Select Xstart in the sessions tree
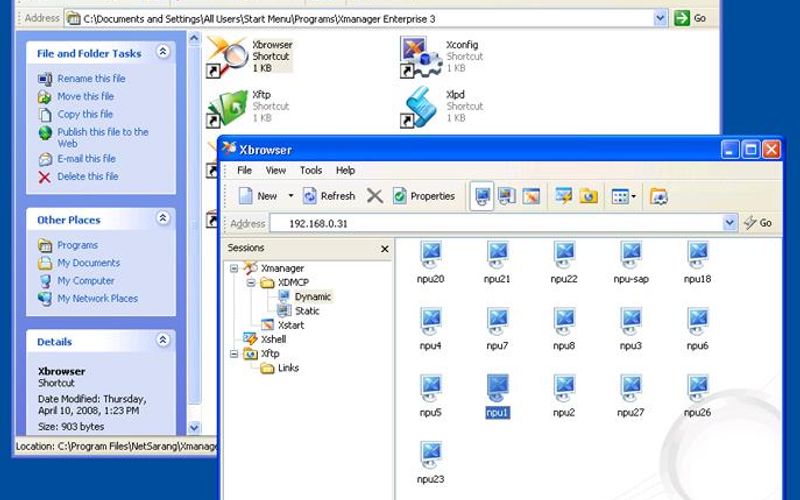Viewport: 800px width, 500px height. tap(290, 325)
